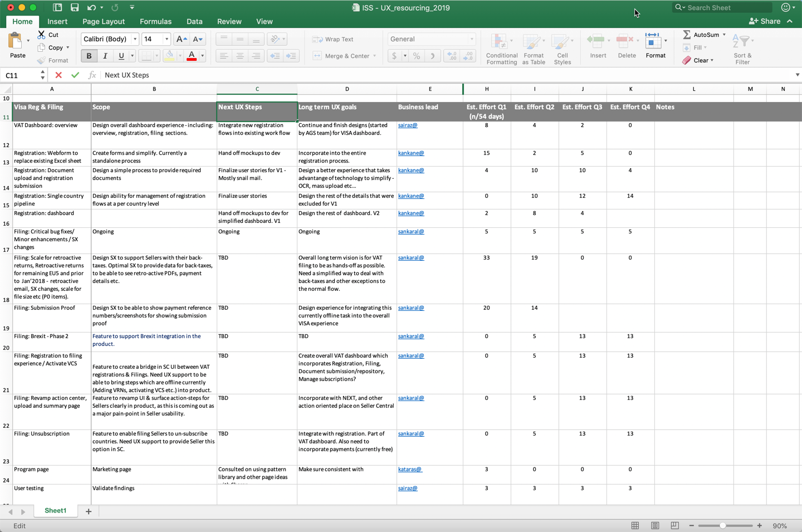Click the Paste clipboard icon
This screenshot has height=532, width=802.
[15, 41]
